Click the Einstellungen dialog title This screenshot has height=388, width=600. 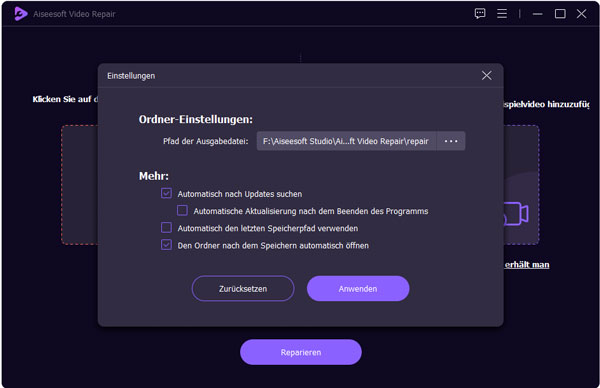131,76
